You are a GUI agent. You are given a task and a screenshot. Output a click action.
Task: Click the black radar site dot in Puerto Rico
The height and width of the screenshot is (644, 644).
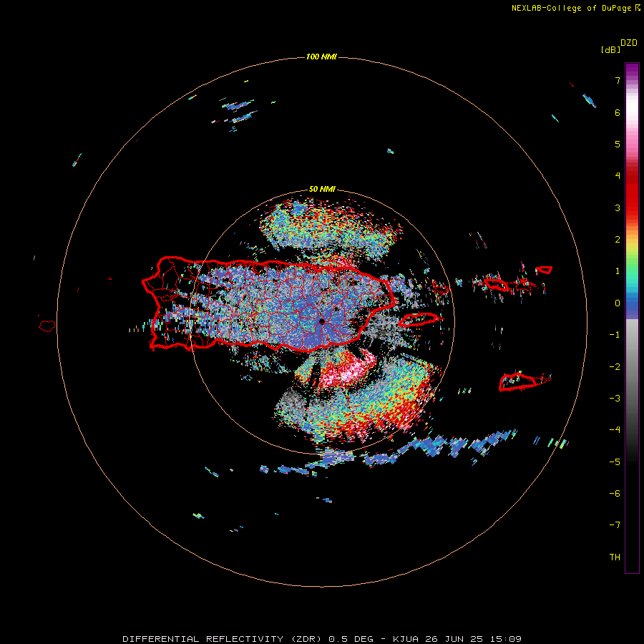[x=321, y=321]
